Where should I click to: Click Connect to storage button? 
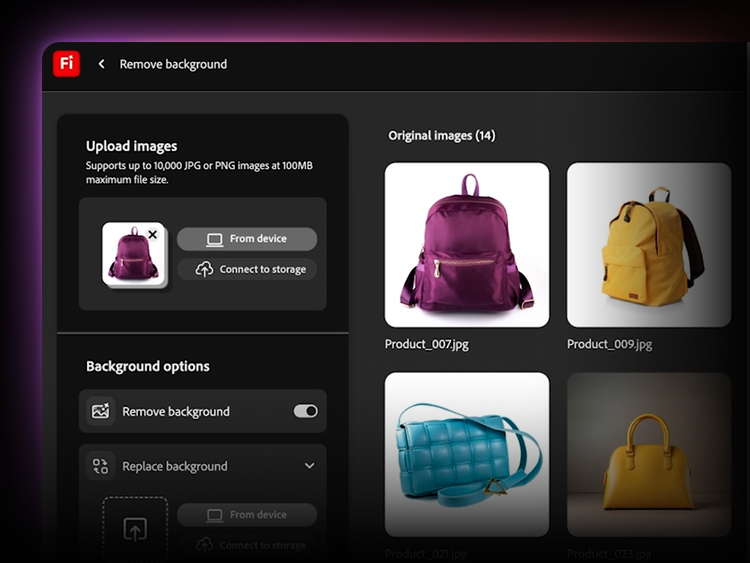coord(247,270)
